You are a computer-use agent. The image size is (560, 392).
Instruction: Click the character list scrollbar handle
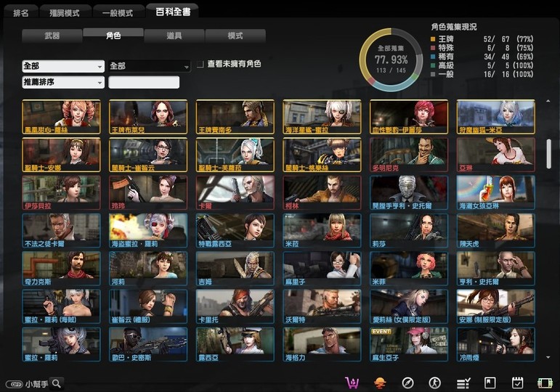pos(548,152)
